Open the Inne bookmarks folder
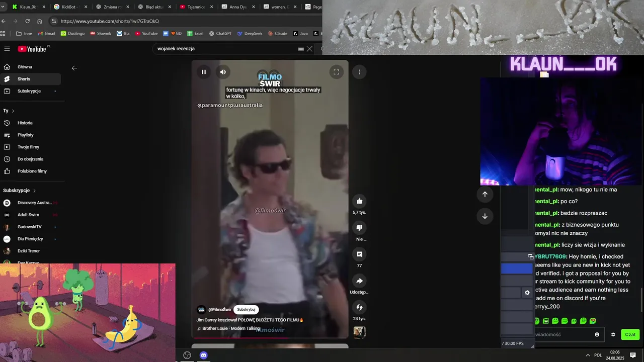Image resolution: width=644 pixels, height=362 pixels. [24, 34]
